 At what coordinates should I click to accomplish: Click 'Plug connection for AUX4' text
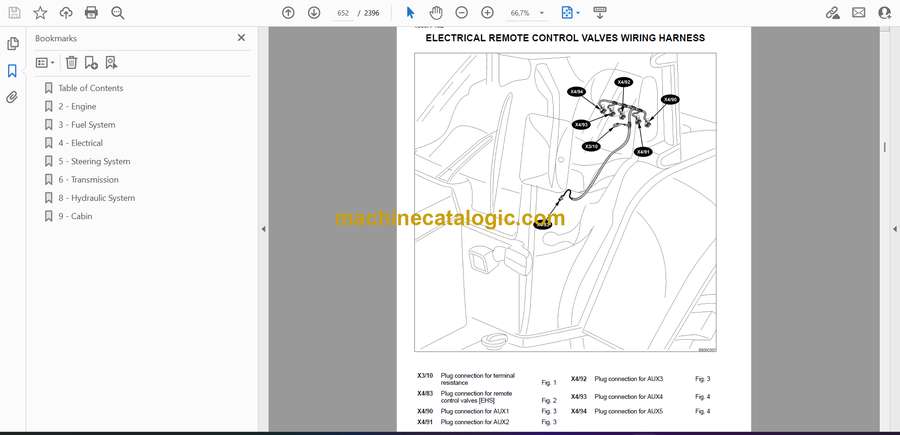(629, 397)
